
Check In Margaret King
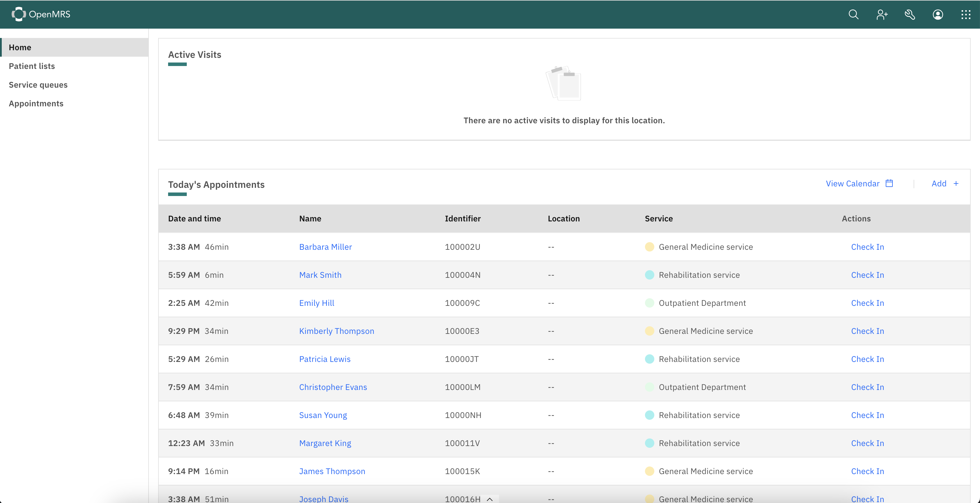click(x=867, y=443)
